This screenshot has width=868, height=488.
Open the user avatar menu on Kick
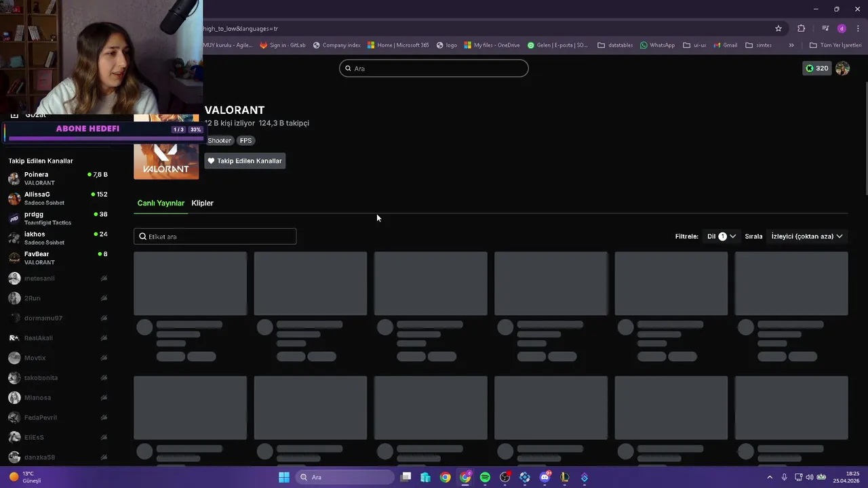pyautogui.click(x=842, y=68)
